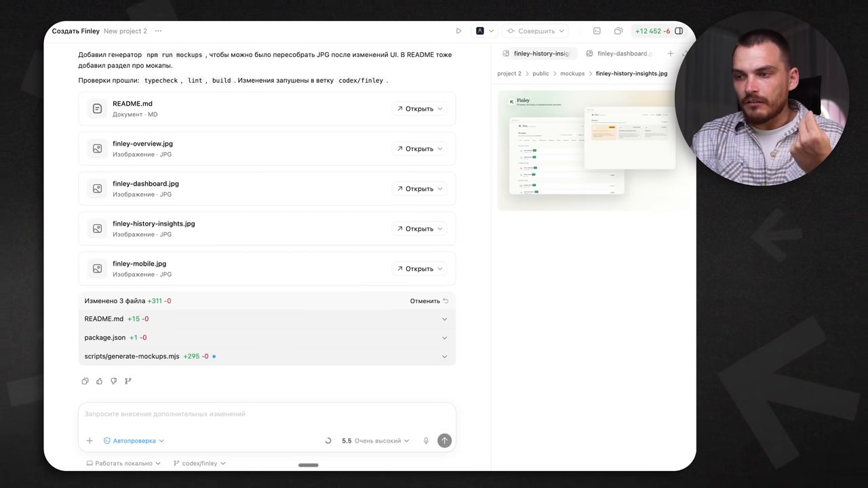
Task: Open the codex/finley branch dropdown
Action: point(199,464)
